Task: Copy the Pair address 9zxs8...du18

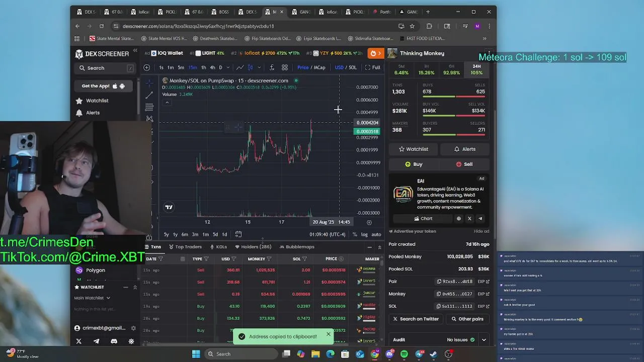Action: 455,282
